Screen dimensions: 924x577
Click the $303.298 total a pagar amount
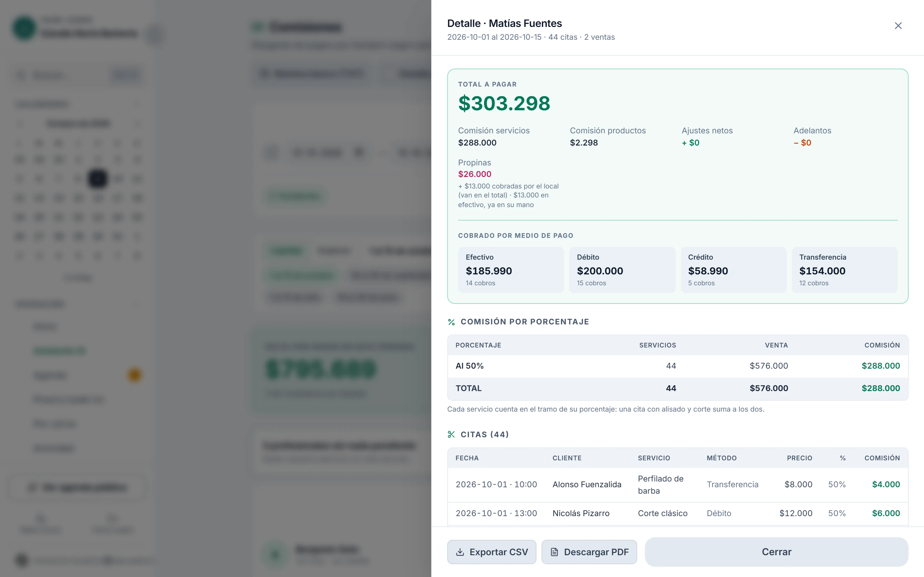click(x=504, y=104)
